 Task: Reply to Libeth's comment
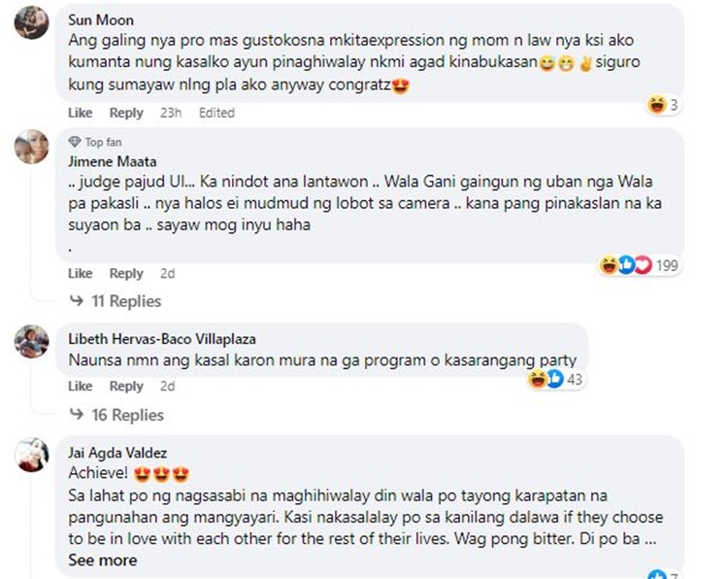coord(126,386)
